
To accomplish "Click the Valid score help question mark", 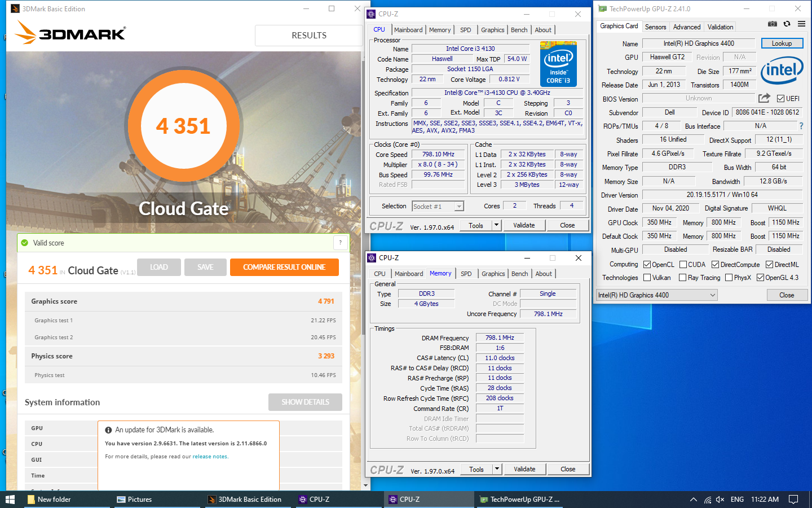I will tap(340, 243).
